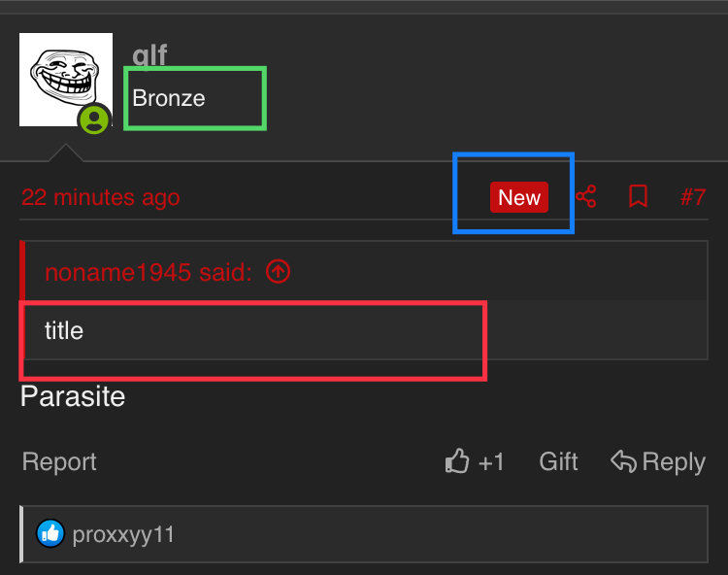Bookmark this post with the bookmark icon
This screenshot has height=575, width=728.
[638, 196]
